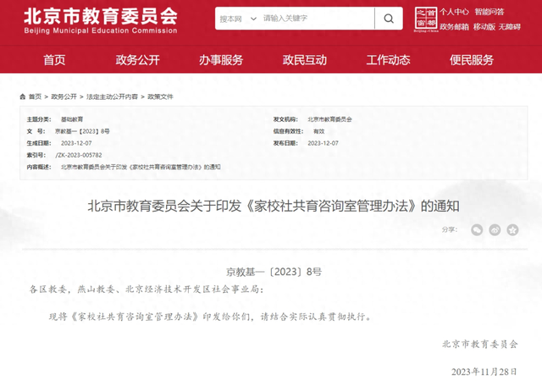Click the 政务公开 breadcrumb link
Screen dimensions: 542x392
(x=64, y=97)
